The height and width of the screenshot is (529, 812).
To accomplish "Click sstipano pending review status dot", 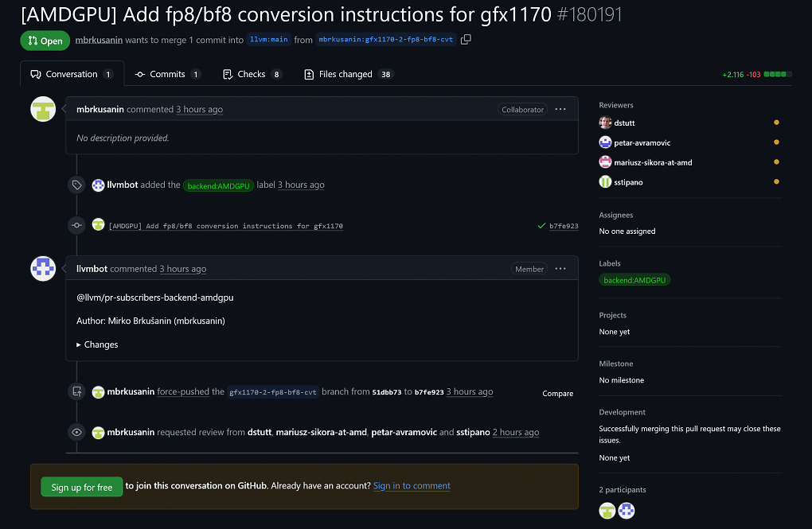I will click(x=775, y=181).
